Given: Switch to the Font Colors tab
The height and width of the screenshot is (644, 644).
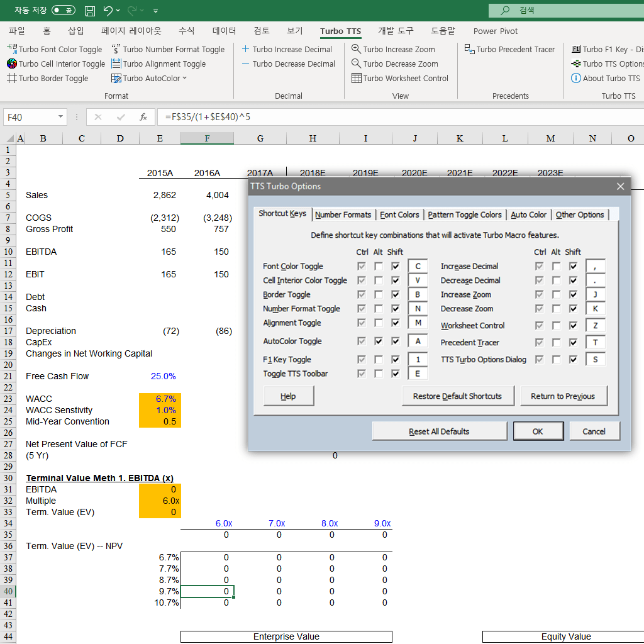Looking at the screenshot, I should click(399, 214).
